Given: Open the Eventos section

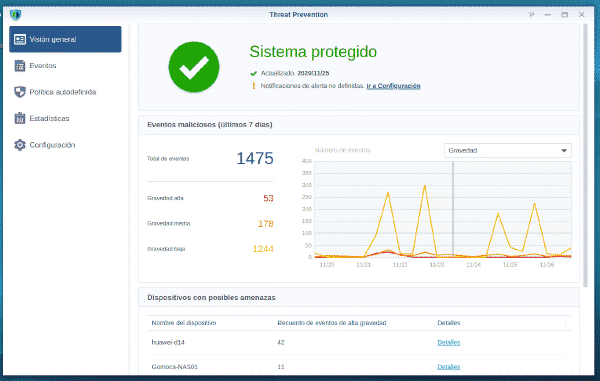Looking at the screenshot, I should click(x=65, y=65).
